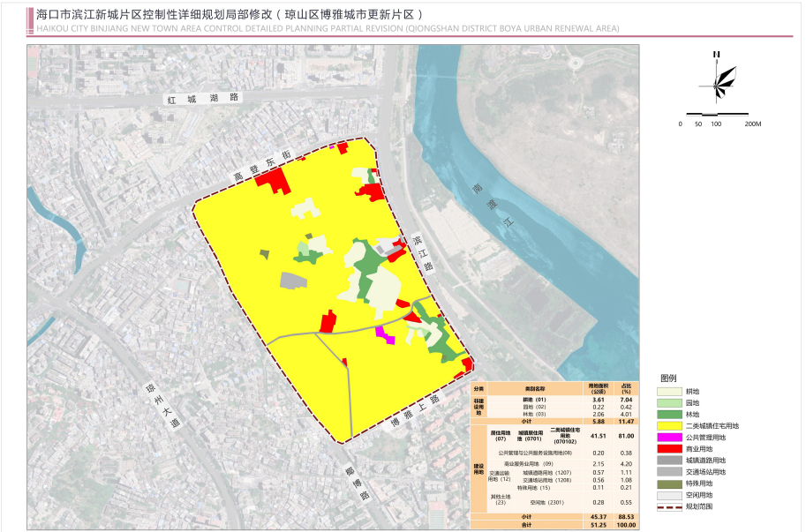Click the 园地 (02) table row name
The width and height of the screenshot is (806, 532).
click(x=534, y=407)
